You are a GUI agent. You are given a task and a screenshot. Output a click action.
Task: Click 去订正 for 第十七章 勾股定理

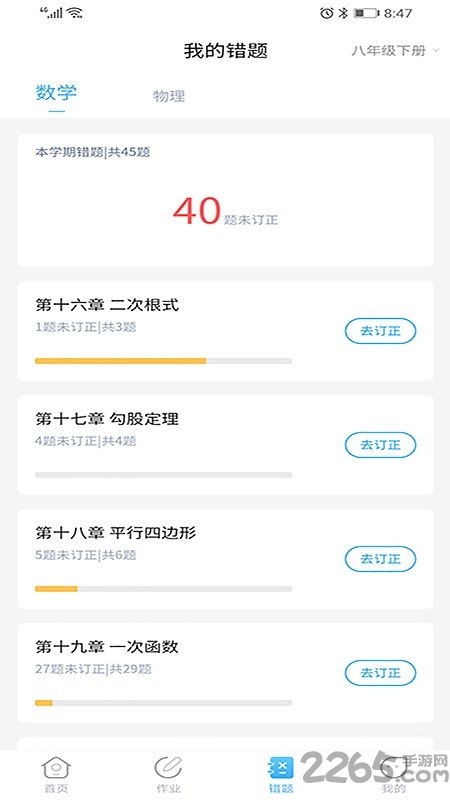(381, 445)
